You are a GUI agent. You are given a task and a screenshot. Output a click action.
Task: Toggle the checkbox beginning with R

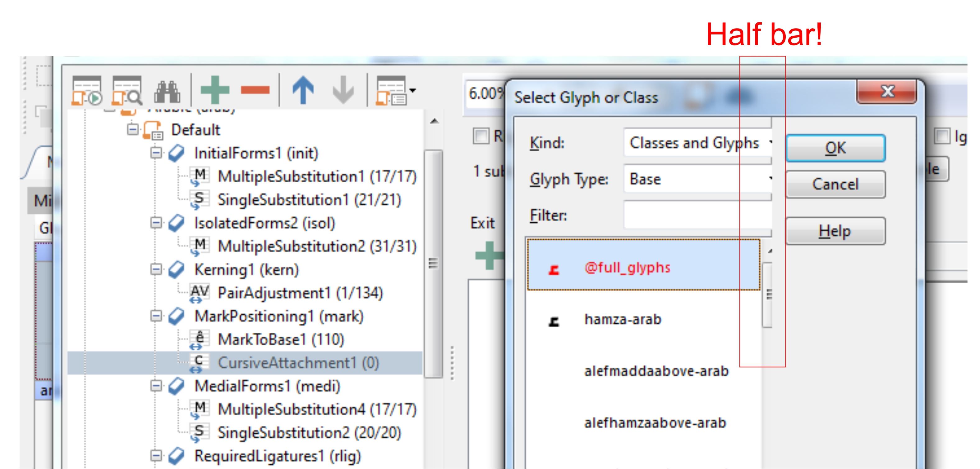click(481, 136)
